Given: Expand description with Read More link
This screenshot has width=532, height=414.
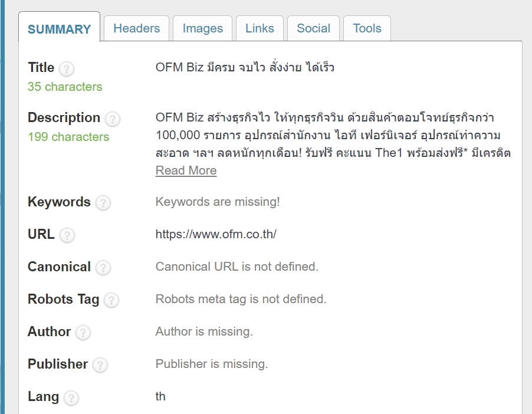Looking at the screenshot, I should point(186,170).
